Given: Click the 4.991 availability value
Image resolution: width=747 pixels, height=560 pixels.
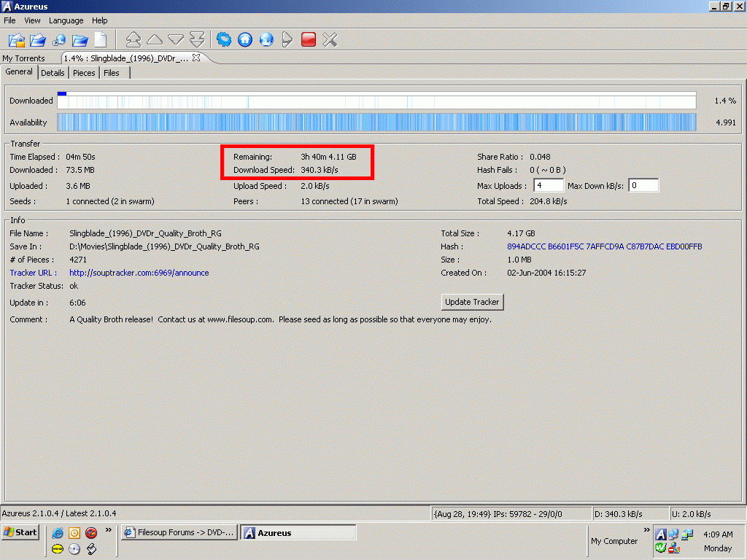Looking at the screenshot, I should (726, 122).
